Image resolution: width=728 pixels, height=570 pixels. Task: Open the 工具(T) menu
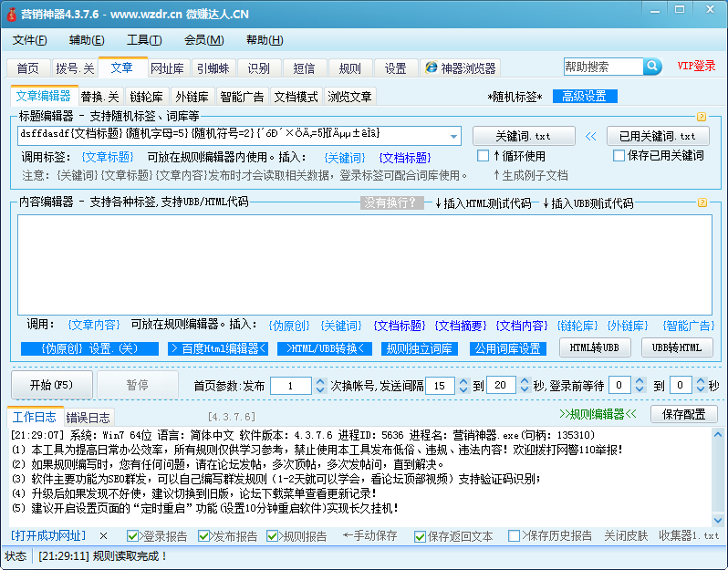pyautogui.click(x=144, y=40)
